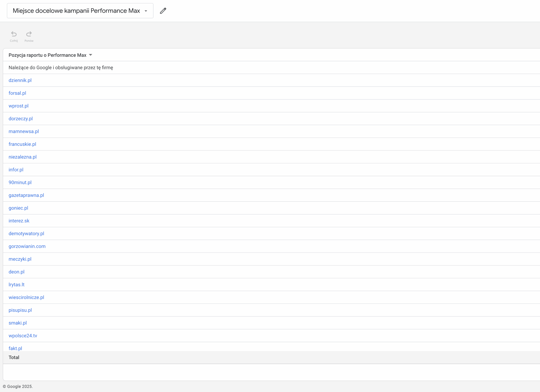The width and height of the screenshot is (540, 392).
Task: Click the demotywatory.pl link
Action: tap(26, 234)
